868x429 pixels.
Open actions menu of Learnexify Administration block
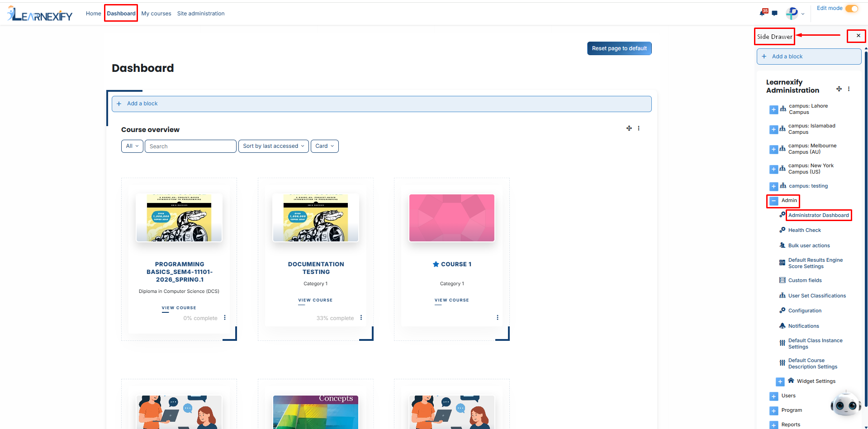point(849,89)
